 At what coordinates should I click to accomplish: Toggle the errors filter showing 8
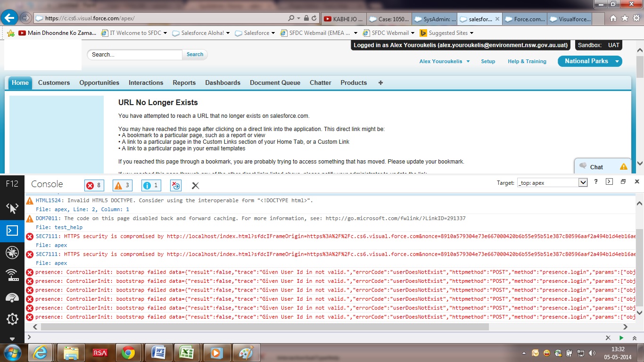click(94, 186)
